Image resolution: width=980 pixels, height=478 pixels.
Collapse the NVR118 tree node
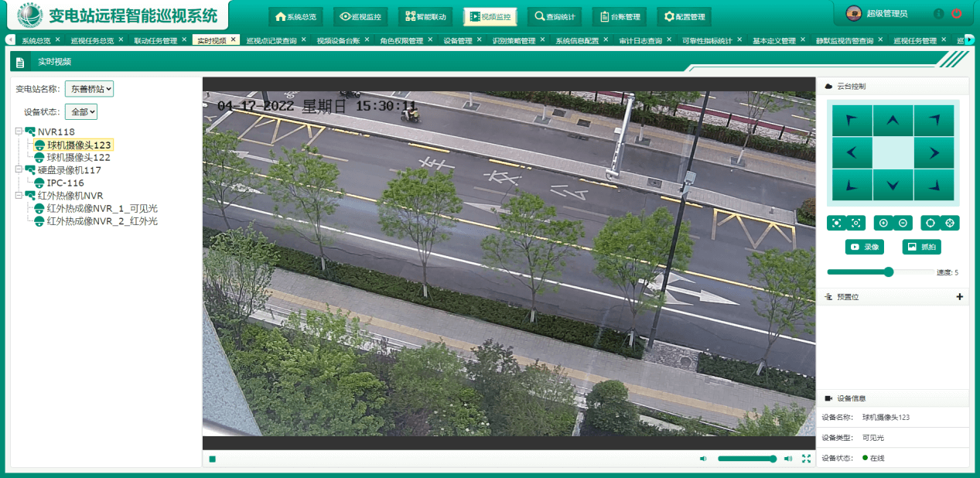[x=19, y=131]
